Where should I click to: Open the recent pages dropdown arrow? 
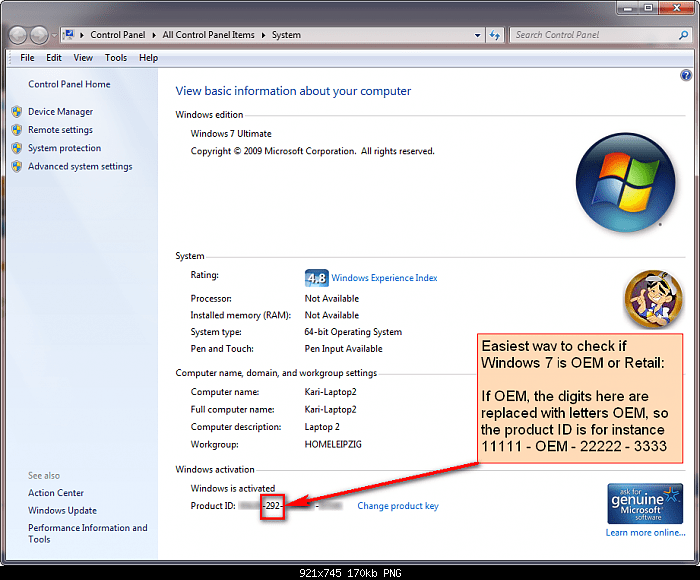pyautogui.click(x=54, y=35)
